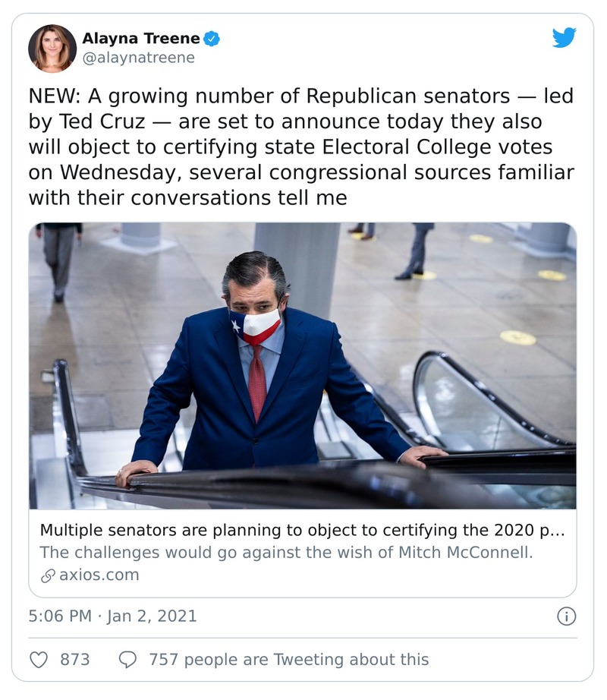
Task: Open the tweet info icon
Action: coord(566,616)
